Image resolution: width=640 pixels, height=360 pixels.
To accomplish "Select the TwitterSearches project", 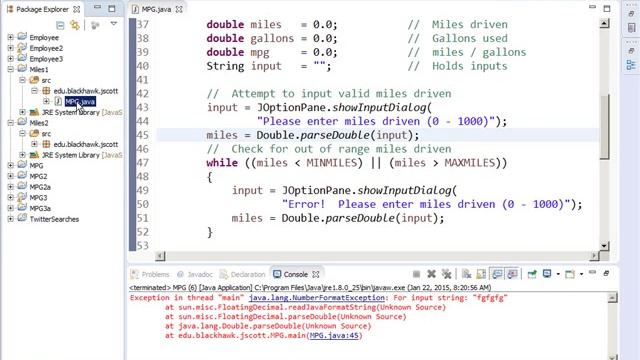I will coord(54,219).
